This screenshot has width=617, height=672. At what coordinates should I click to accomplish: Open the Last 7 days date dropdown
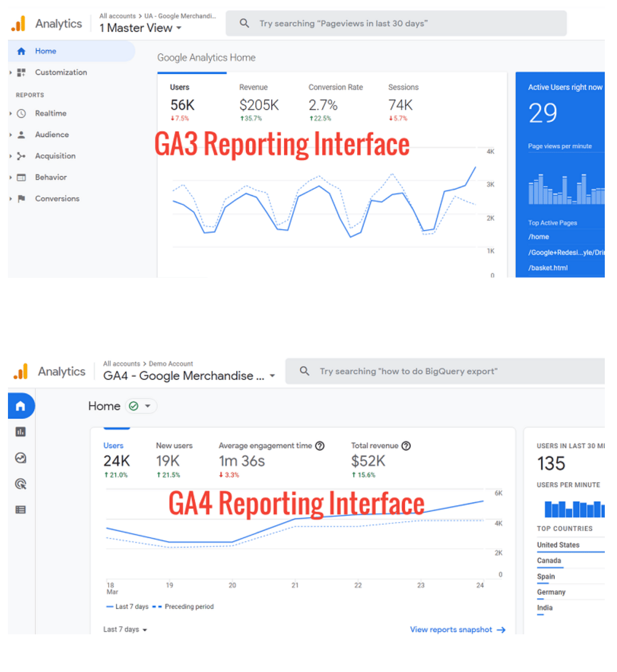click(x=125, y=630)
